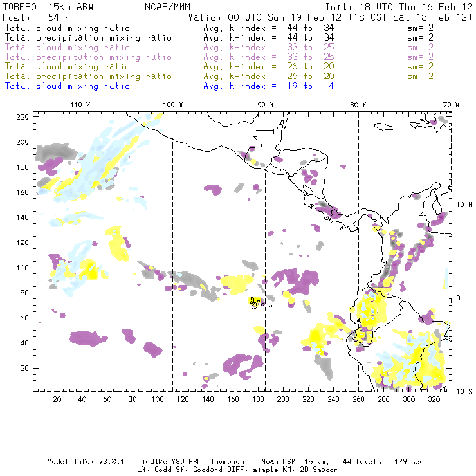Select the "Thompson" microphysics footer text
476x476 pixels.
click(227, 462)
